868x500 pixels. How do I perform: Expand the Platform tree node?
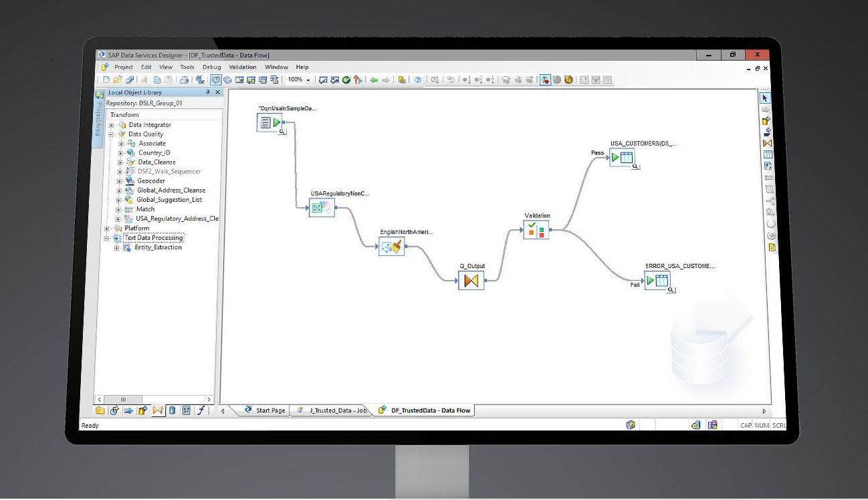[x=106, y=229]
